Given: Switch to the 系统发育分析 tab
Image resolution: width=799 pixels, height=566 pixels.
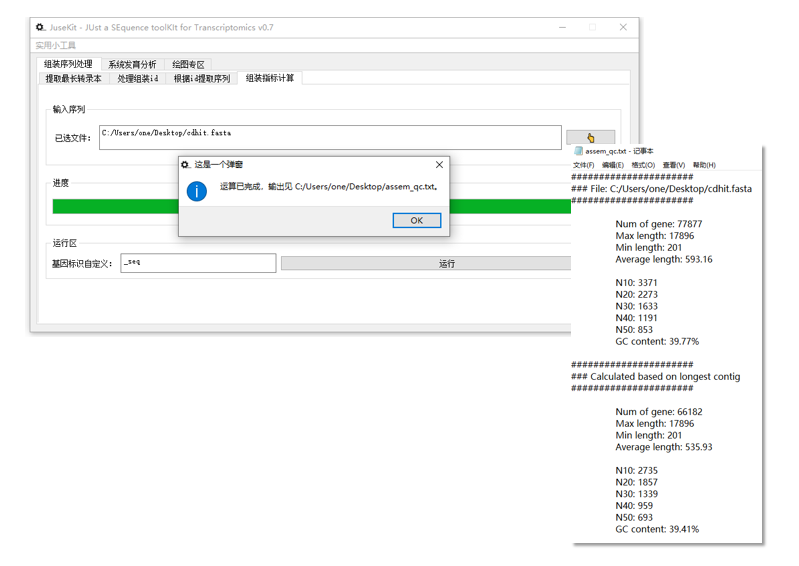Looking at the screenshot, I should (x=132, y=65).
